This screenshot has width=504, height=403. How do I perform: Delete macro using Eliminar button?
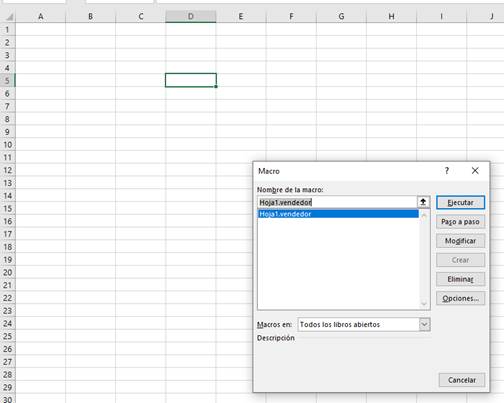click(460, 279)
